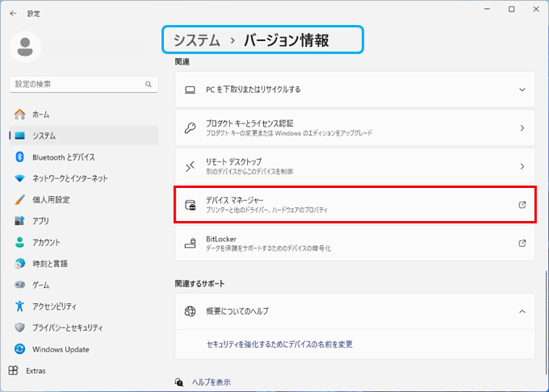Click the globe icon beside 概要についてのヘルプ
This screenshot has width=549, height=392.
[x=190, y=311]
